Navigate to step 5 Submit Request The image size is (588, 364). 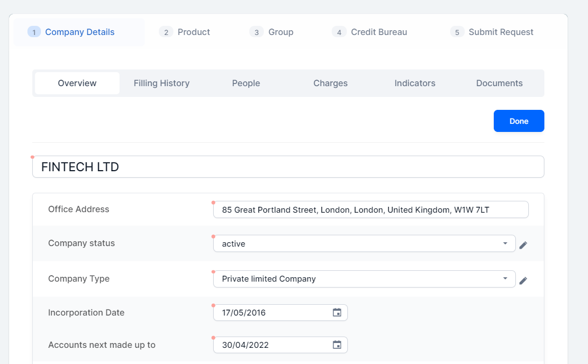click(492, 32)
